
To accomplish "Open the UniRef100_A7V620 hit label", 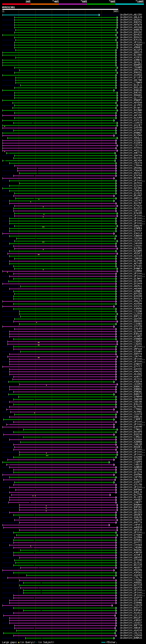I will coord(131,206).
